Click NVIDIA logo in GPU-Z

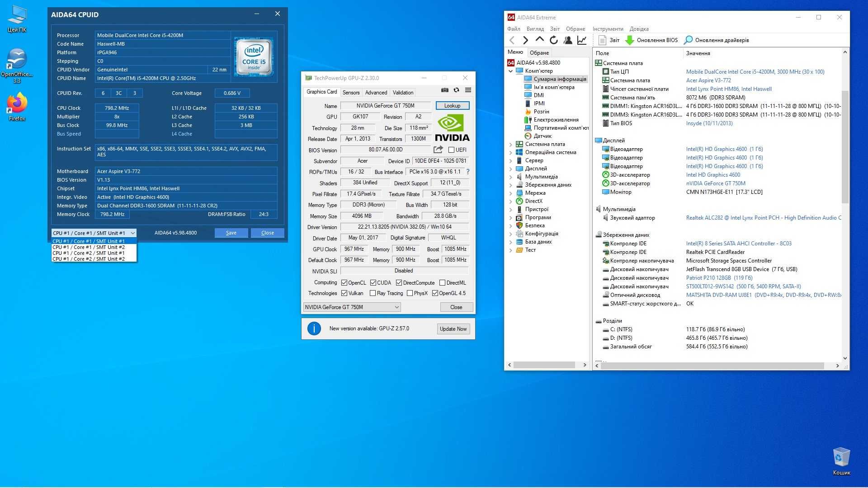pyautogui.click(x=452, y=128)
